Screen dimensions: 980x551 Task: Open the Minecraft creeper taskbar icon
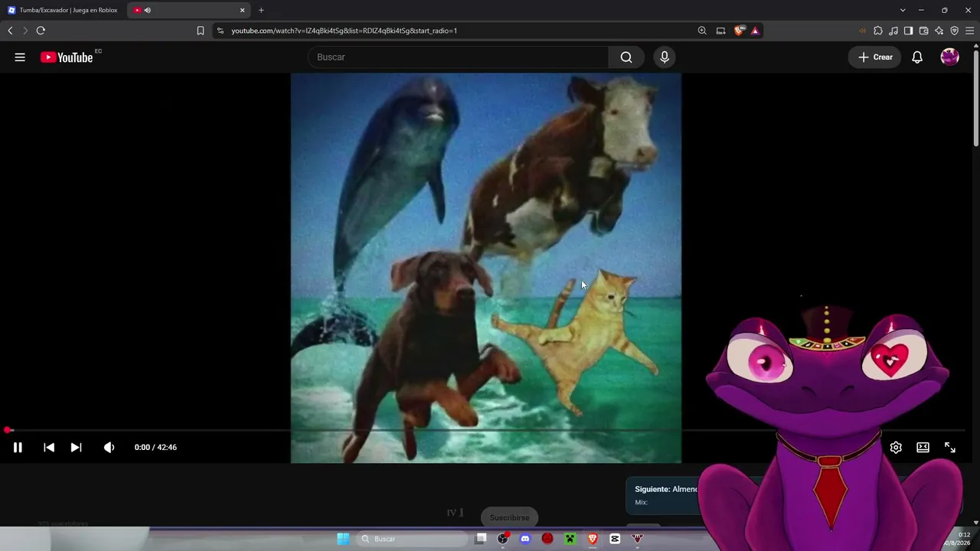click(x=570, y=540)
